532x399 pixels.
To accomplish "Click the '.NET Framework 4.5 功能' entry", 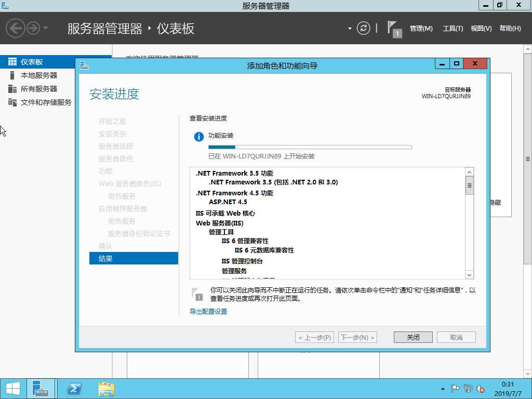I will point(234,193).
